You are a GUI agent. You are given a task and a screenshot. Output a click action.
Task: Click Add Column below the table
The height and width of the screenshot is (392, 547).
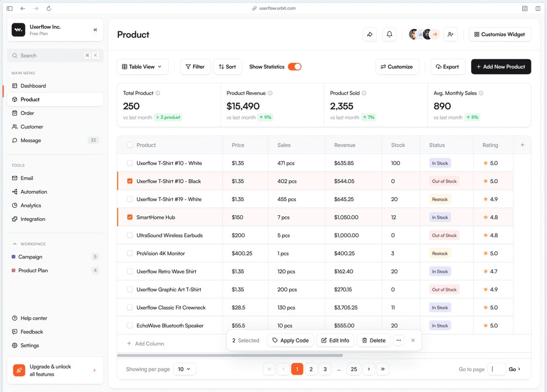(x=145, y=344)
